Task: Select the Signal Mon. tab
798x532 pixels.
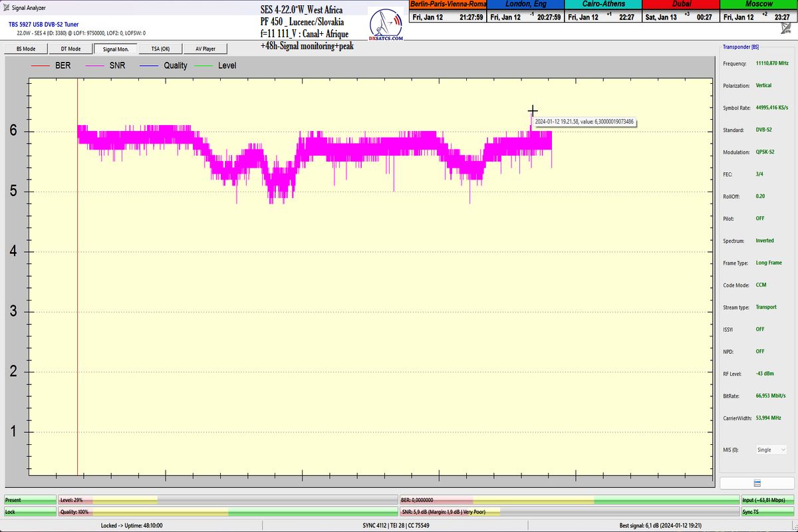Action: click(x=116, y=49)
